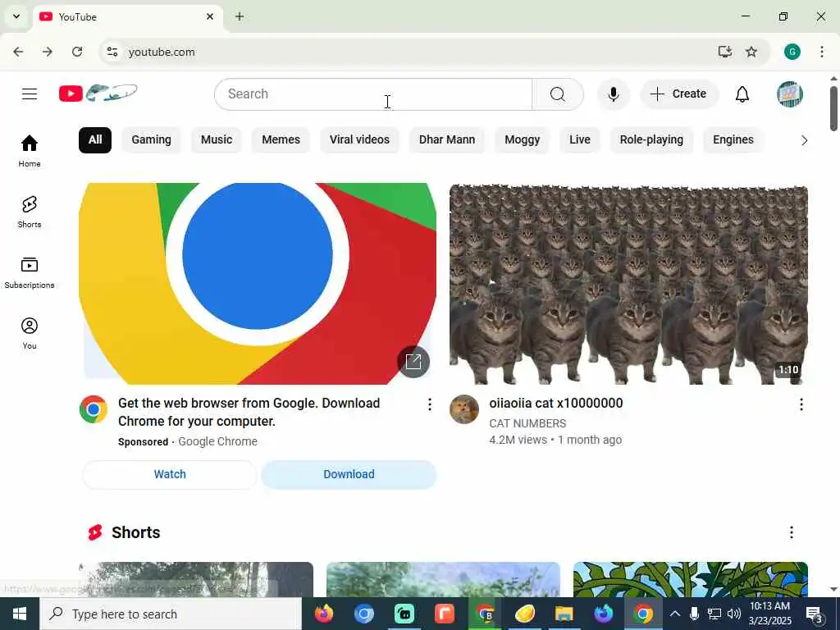This screenshot has width=840, height=630.
Task: Open the oiiaoiia cat x10000000 title
Action: 556,404
